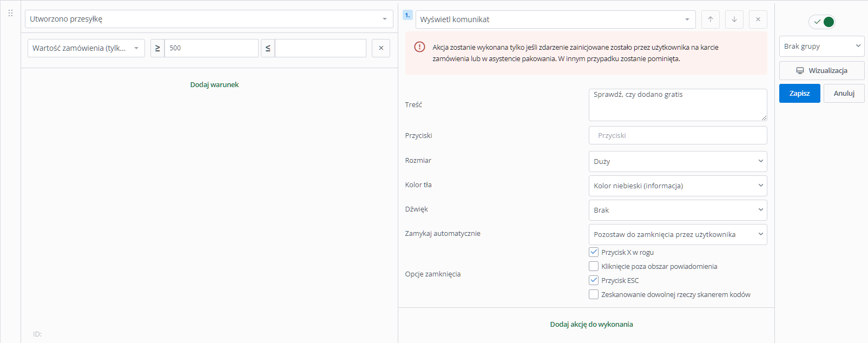
Task: Remove the Wyświetl komunikat action
Action: tap(758, 19)
